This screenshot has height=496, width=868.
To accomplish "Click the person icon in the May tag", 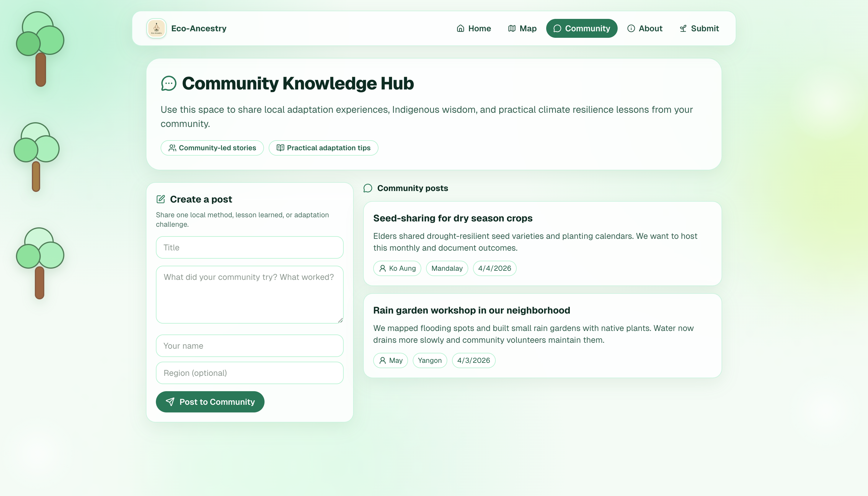I will tap(382, 360).
